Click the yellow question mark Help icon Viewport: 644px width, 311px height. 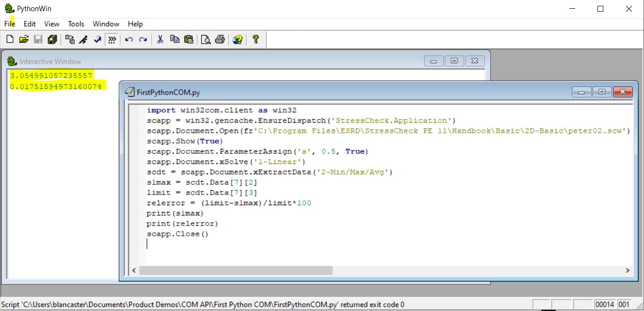click(256, 40)
